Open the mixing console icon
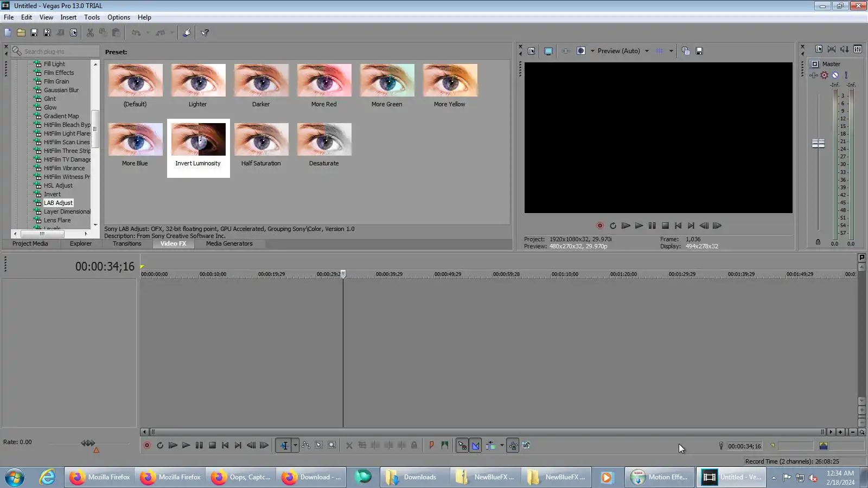The width and height of the screenshot is (868, 488). [858, 49]
